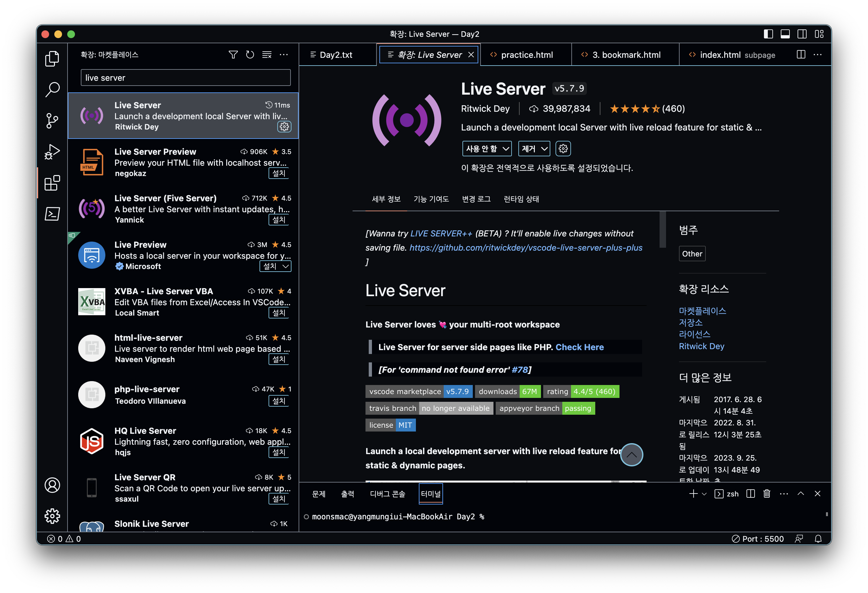Open Live Preview 설치 dropdown arrow
The image size is (868, 593).
286,266
